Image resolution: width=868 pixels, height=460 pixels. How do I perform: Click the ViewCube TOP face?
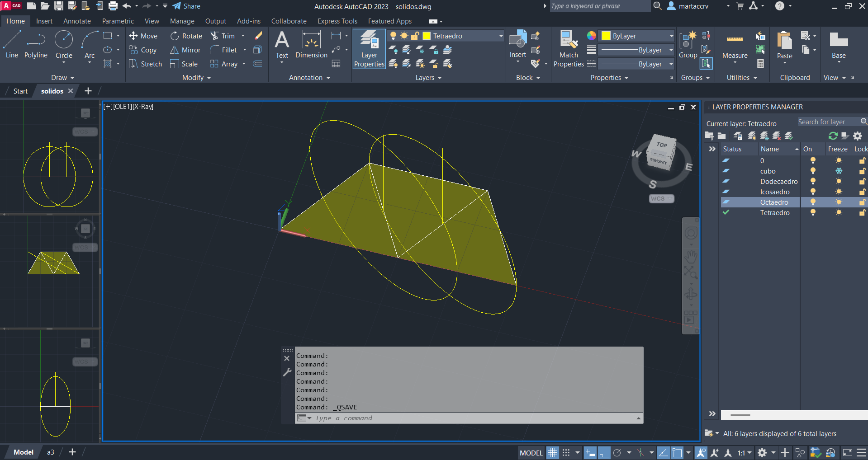pos(662,145)
